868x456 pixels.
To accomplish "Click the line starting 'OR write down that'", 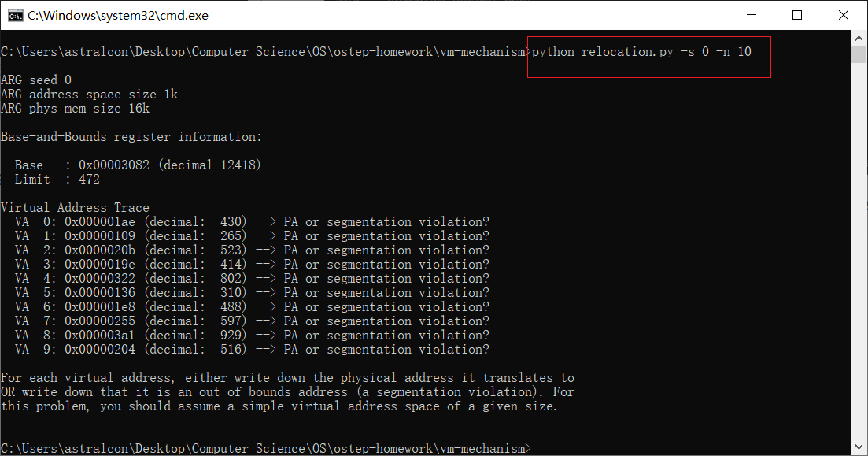I will pos(287,392).
